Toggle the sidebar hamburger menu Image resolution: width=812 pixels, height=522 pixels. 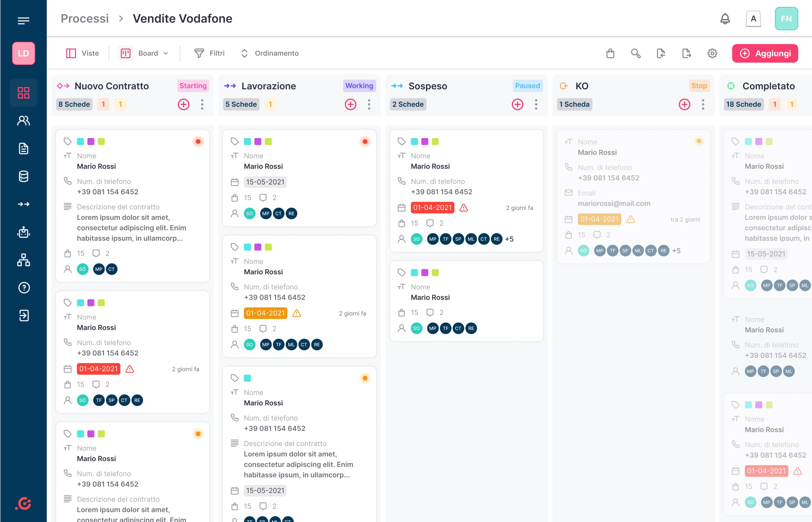(x=23, y=21)
